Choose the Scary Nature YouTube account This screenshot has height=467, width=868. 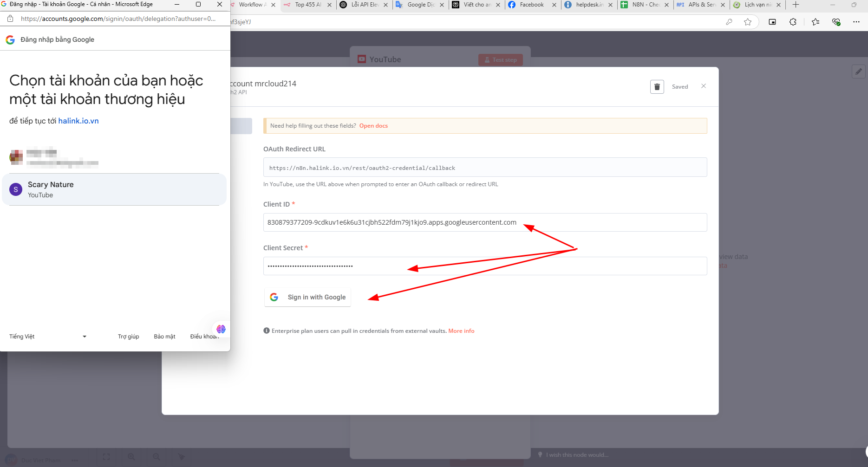pyautogui.click(x=114, y=189)
